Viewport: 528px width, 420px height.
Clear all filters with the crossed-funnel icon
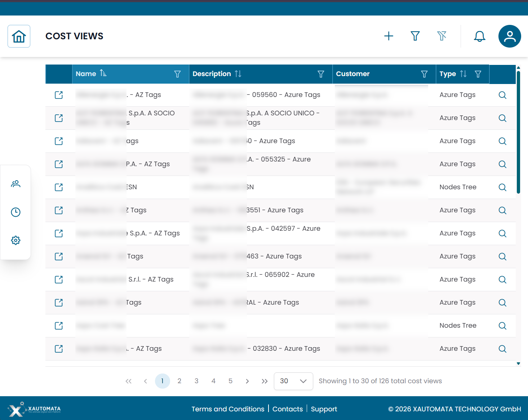[442, 36]
